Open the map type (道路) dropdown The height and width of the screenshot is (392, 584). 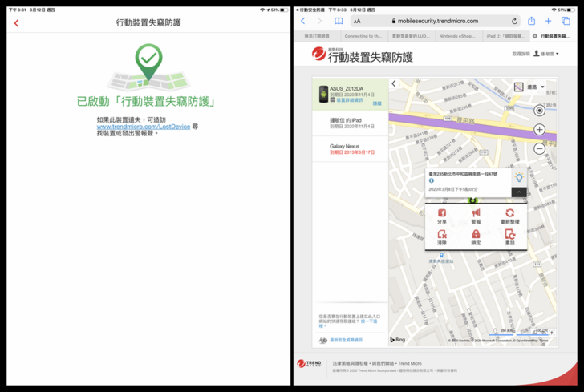(x=530, y=87)
